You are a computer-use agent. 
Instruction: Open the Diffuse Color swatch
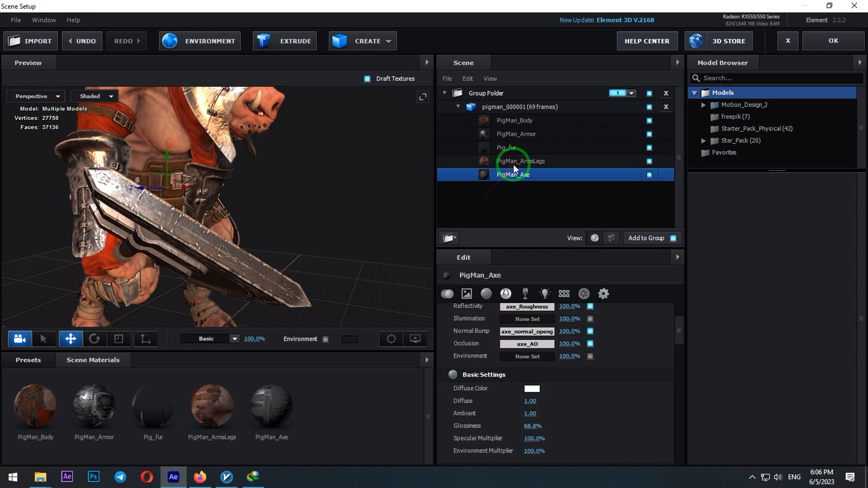click(532, 389)
